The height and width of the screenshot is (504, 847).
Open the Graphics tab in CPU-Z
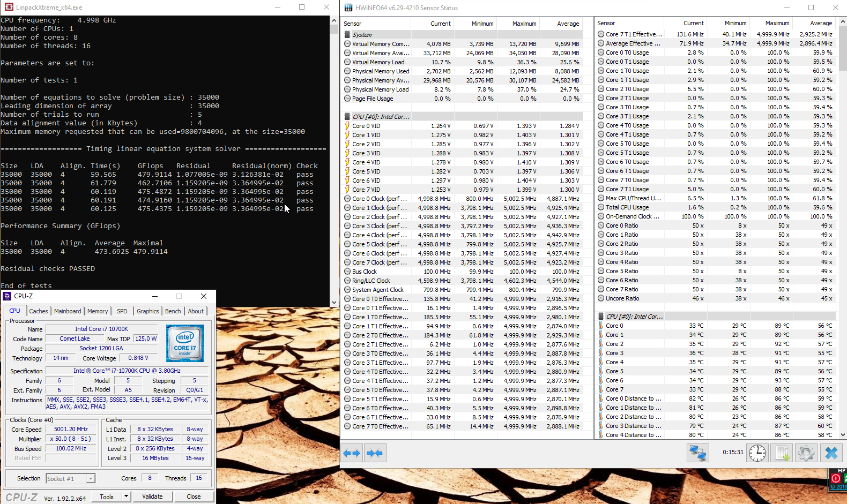pos(148,311)
